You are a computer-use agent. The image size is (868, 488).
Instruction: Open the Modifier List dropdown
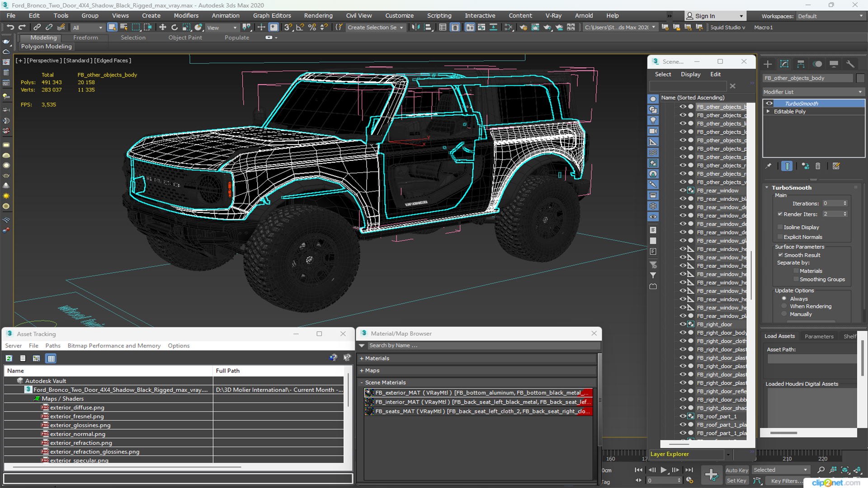coord(813,92)
